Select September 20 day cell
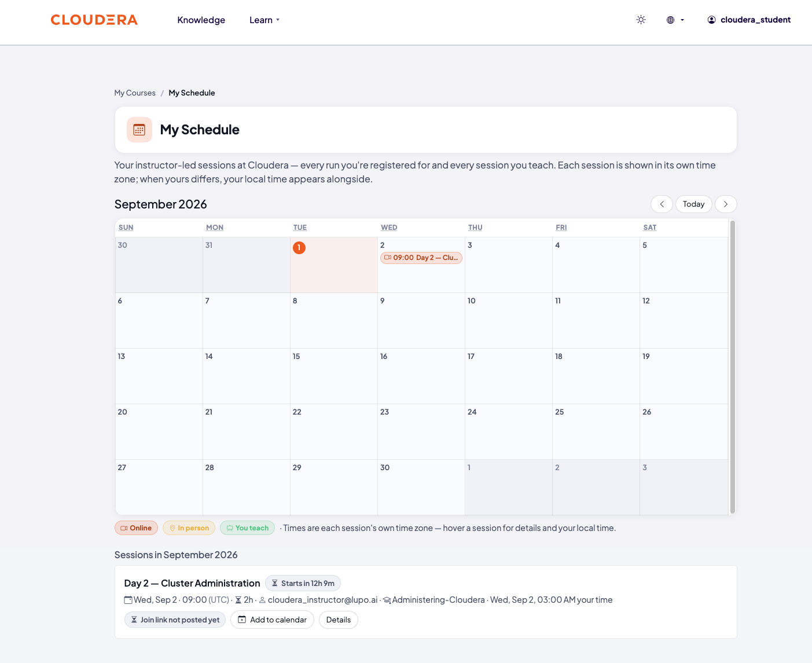Screen dimensions: 812x663 pos(159,431)
